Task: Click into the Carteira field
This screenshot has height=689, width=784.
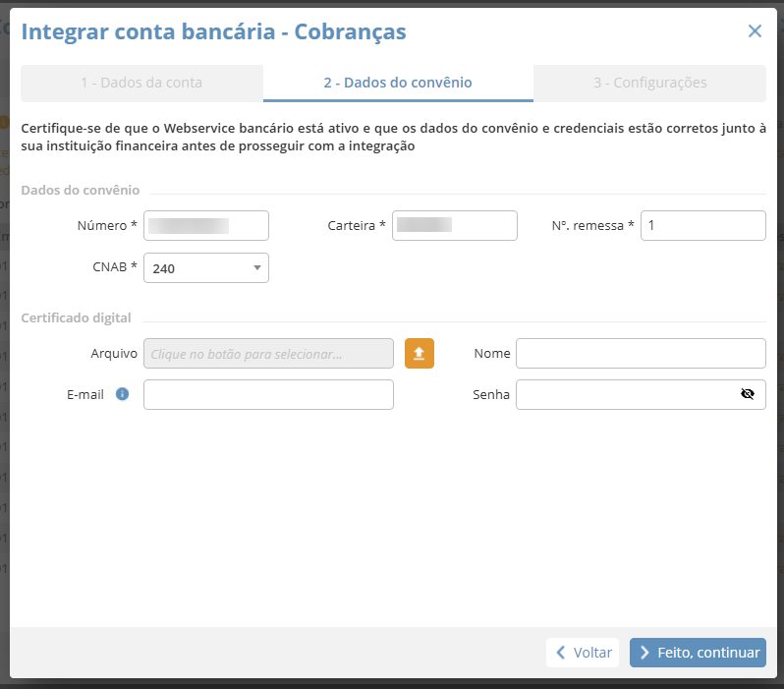Action: tap(454, 226)
